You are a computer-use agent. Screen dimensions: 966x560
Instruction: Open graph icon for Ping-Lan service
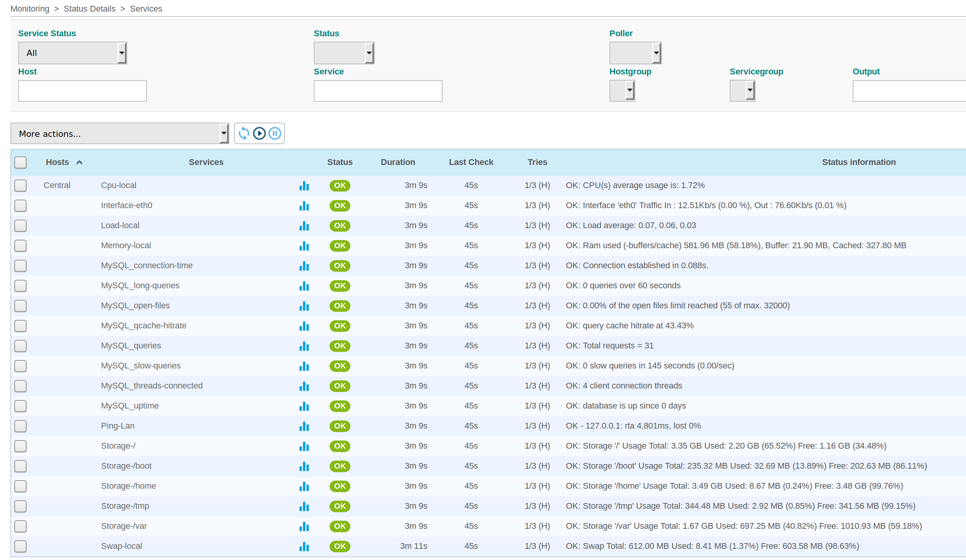[304, 426]
